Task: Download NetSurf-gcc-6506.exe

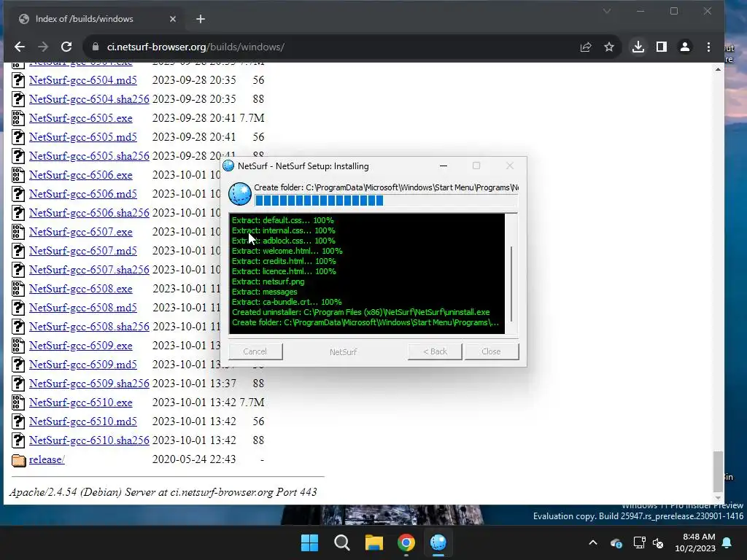Action: (80, 175)
